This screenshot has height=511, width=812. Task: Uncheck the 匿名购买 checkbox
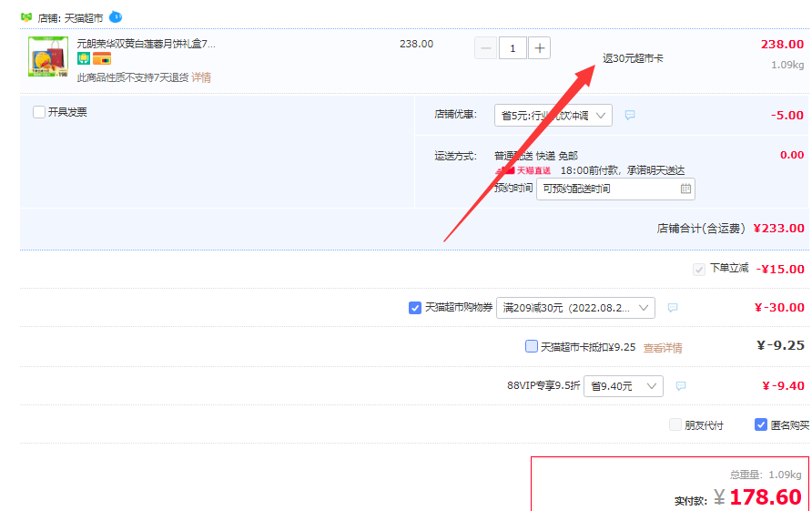click(761, 425)
